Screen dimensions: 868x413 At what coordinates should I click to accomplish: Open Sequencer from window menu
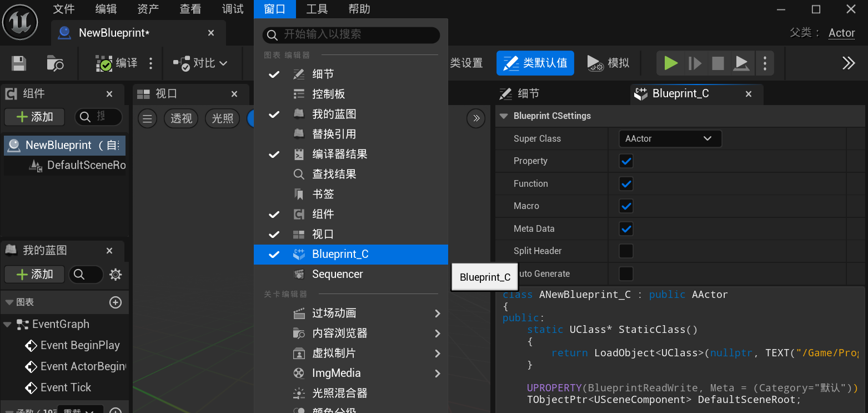(351, 274)
